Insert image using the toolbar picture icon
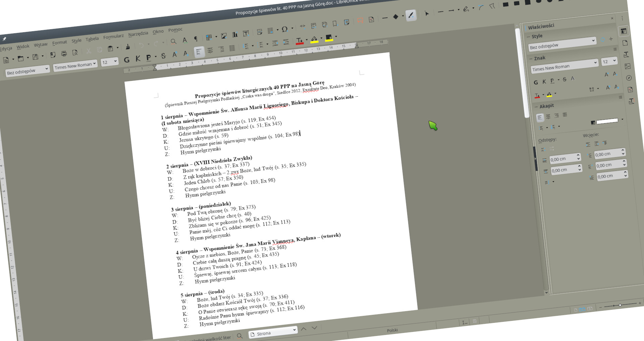644x341 pixels. [x=224, y=36]
